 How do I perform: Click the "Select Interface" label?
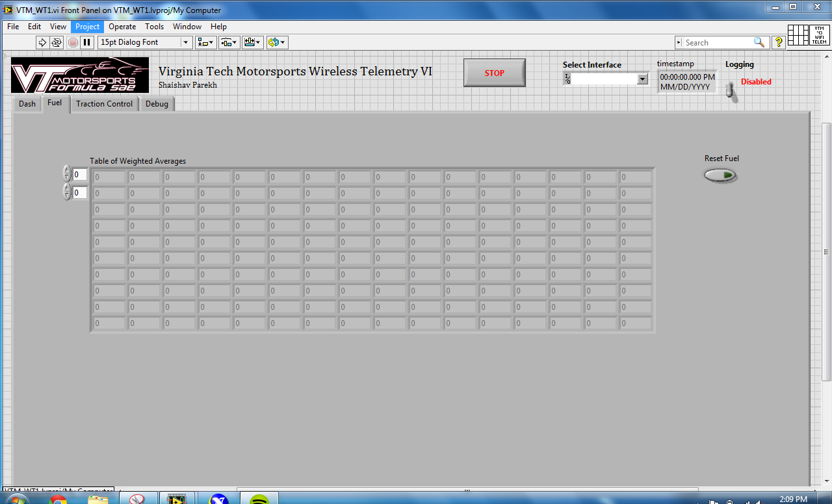coord(592,65)
